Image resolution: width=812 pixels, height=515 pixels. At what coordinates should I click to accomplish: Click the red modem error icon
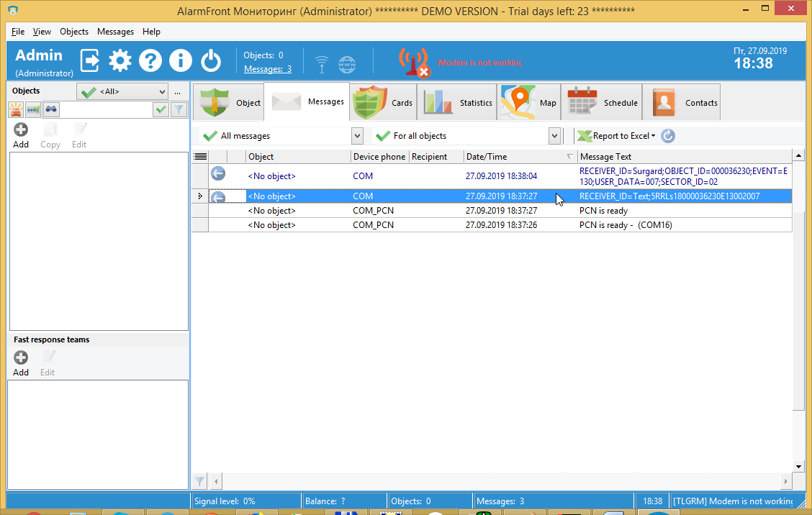pyautogui.click(x=412, y=63)
